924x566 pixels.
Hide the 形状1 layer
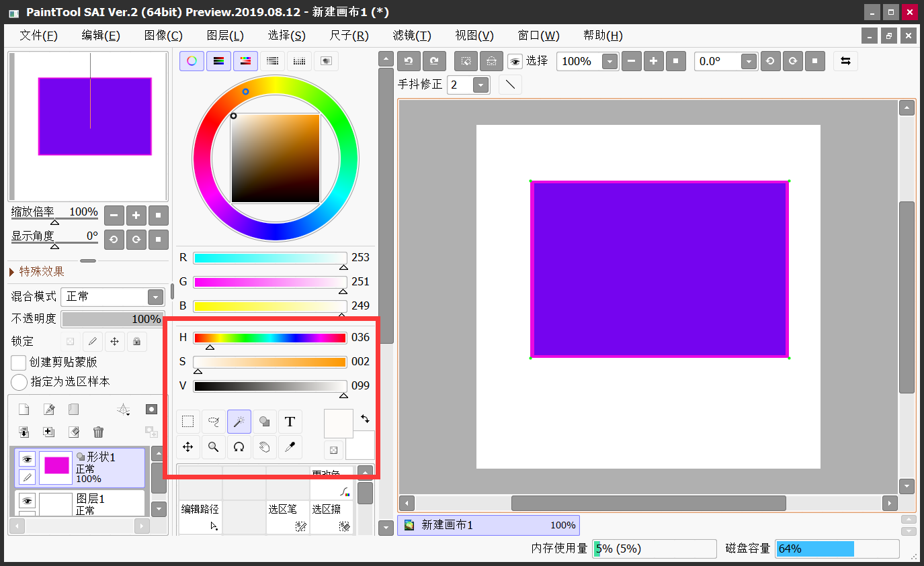27,459
